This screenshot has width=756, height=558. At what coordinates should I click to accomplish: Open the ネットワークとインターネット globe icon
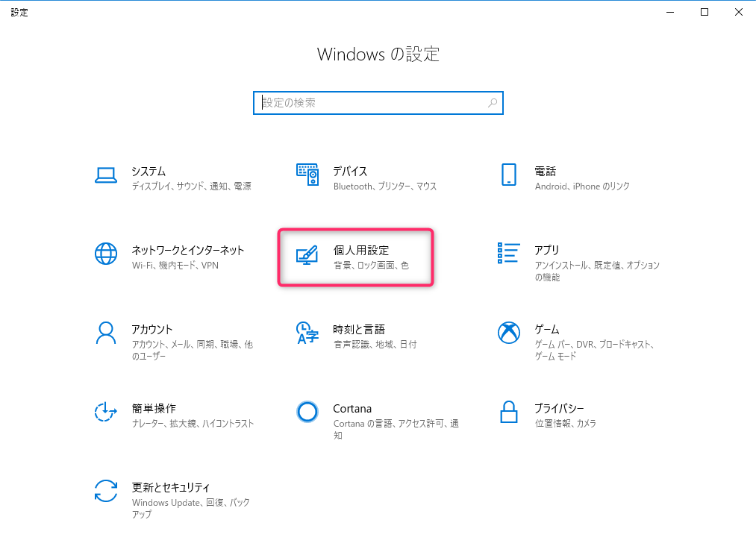click(105, 254)
